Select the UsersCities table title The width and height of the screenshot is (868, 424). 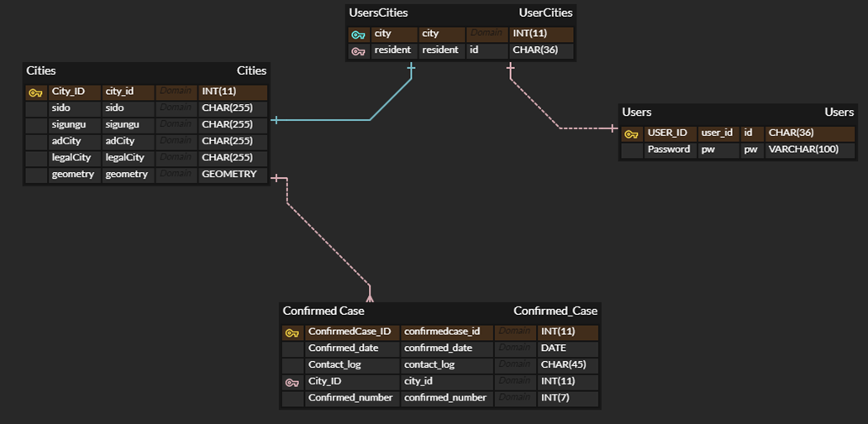click(379, 13)
